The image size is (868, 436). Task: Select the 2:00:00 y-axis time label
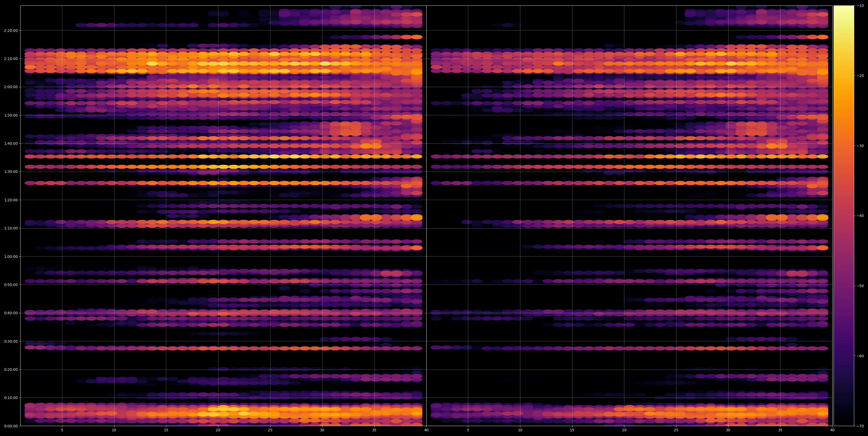tap(11, 87)
